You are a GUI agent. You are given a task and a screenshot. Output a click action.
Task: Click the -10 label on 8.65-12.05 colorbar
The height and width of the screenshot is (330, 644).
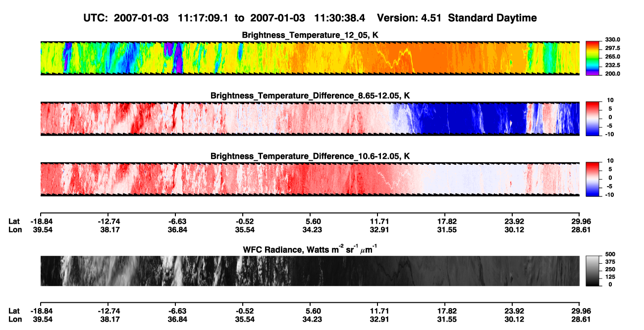tap(609, 134)
